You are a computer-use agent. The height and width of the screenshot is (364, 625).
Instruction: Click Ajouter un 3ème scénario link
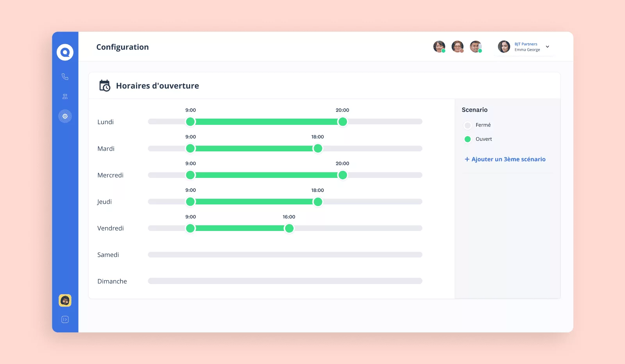[x=505, y=159]
